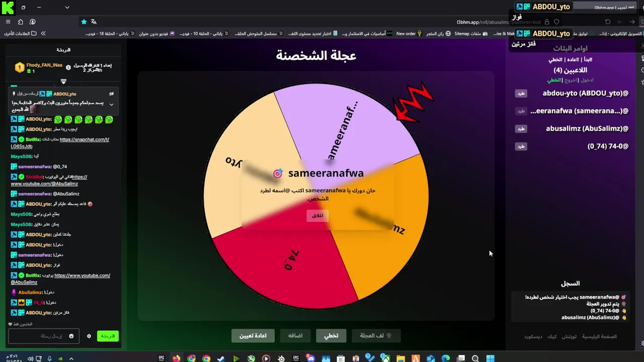Viewport: 644px width, 362px height.
Task: Click the sameeranafwa winner name in popup
Action: pos(326,173)
